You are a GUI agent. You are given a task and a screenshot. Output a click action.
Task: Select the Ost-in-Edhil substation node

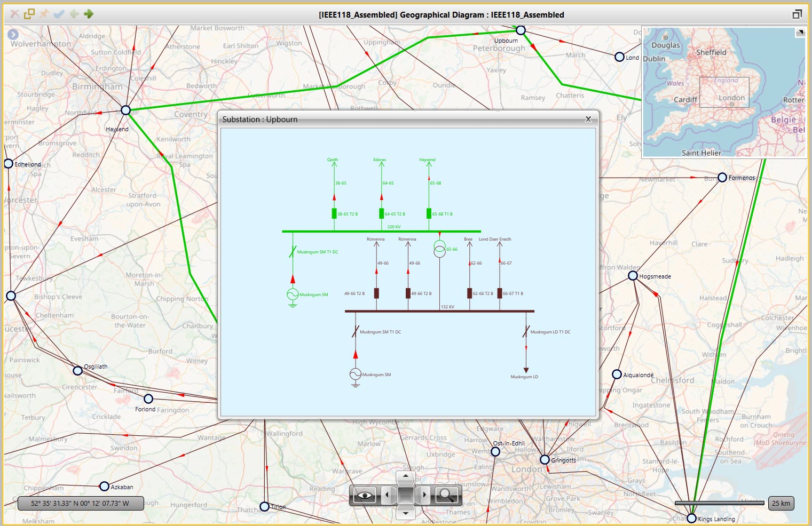pyautogui.click(x=495, y=451)
